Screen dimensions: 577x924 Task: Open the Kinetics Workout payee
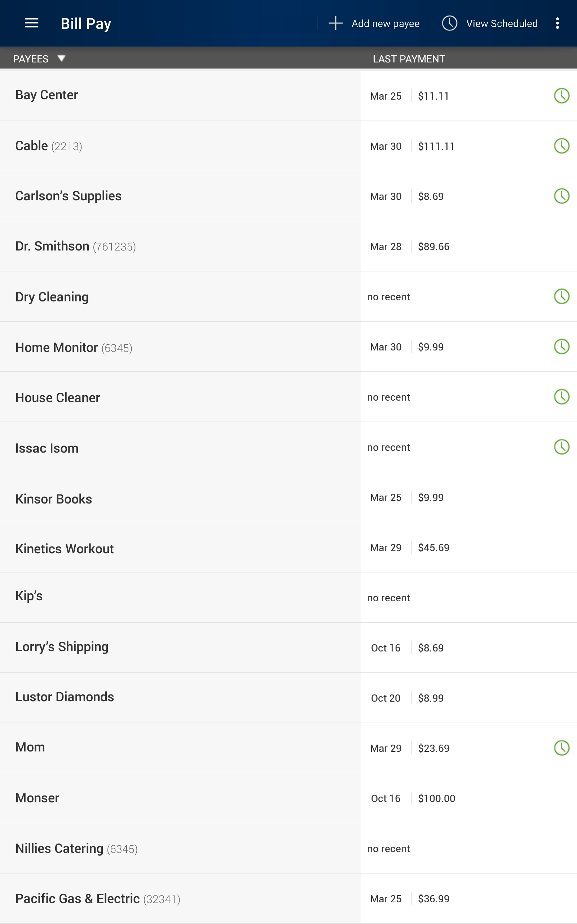[x=65, y=549]
